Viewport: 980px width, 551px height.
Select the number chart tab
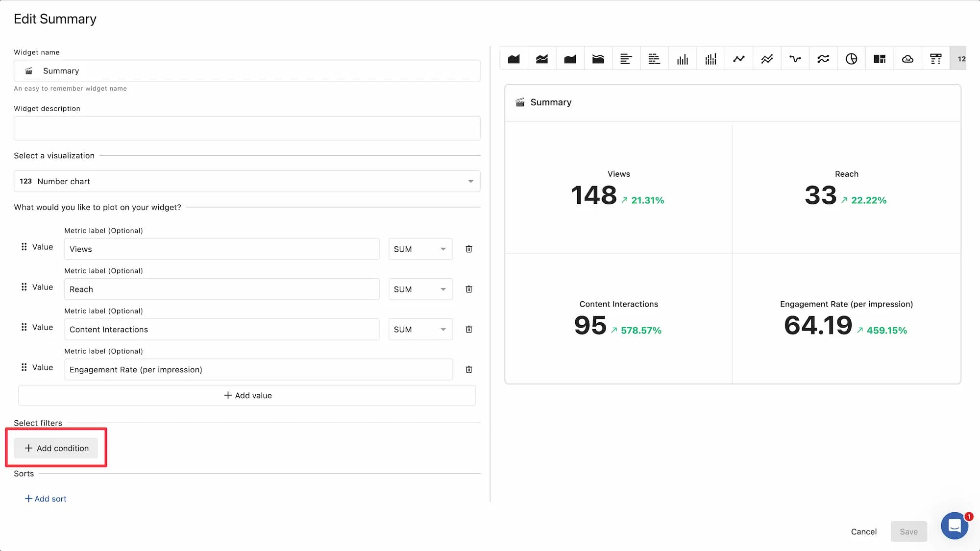click(x=960, y=59)
